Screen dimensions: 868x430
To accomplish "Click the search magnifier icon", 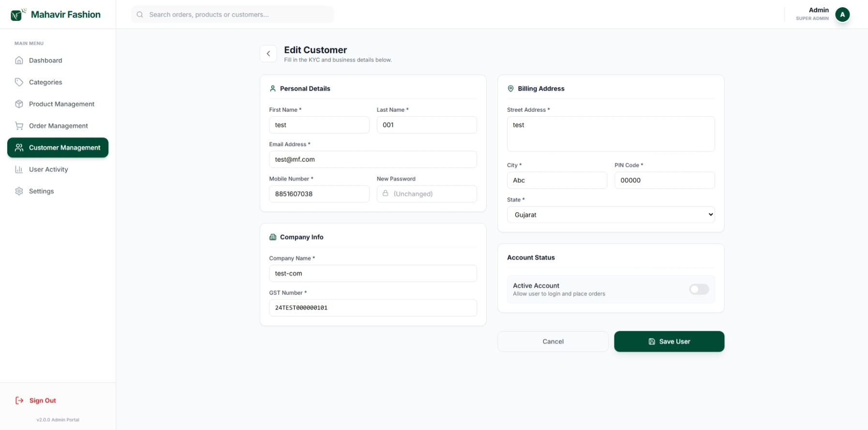I will pyautogui.click(x=140, y=15).
